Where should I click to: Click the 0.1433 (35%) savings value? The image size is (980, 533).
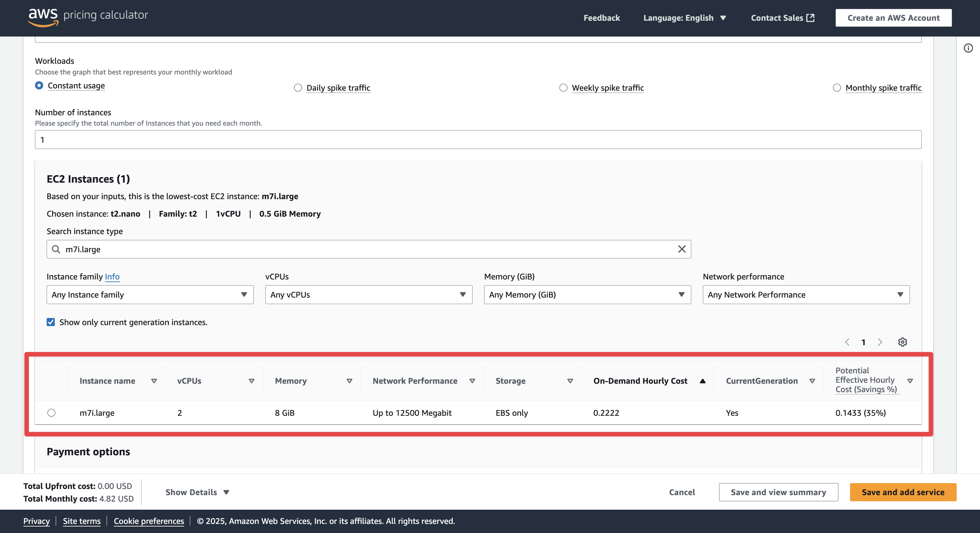click(860, 413)
